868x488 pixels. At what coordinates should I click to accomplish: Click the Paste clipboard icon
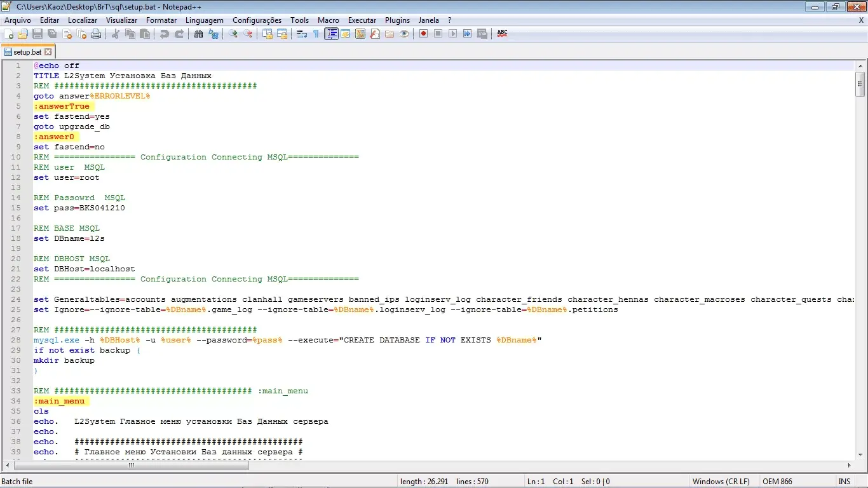[x=145, y=34]
